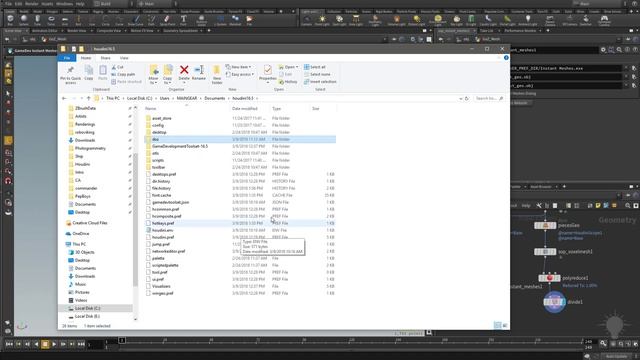Click Houdini Font shelf tool
The height and width of the screenshot is (360, 640).
183,20
